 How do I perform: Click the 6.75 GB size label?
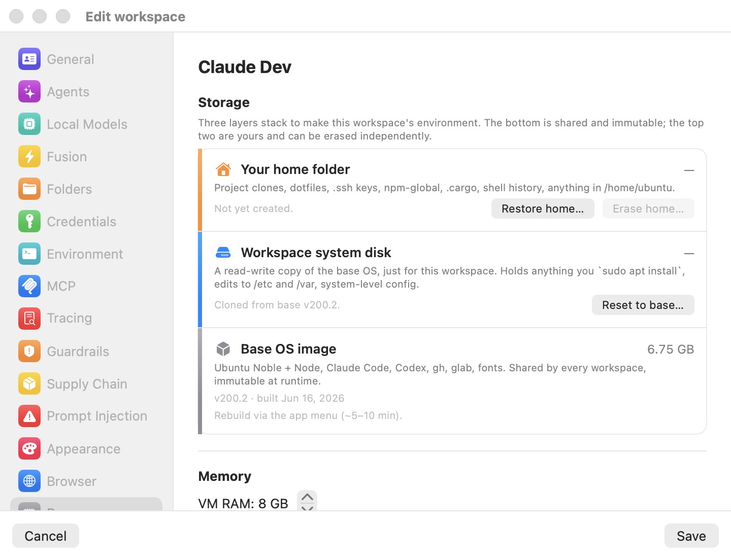pyautogui.click(x=670, y=349)
